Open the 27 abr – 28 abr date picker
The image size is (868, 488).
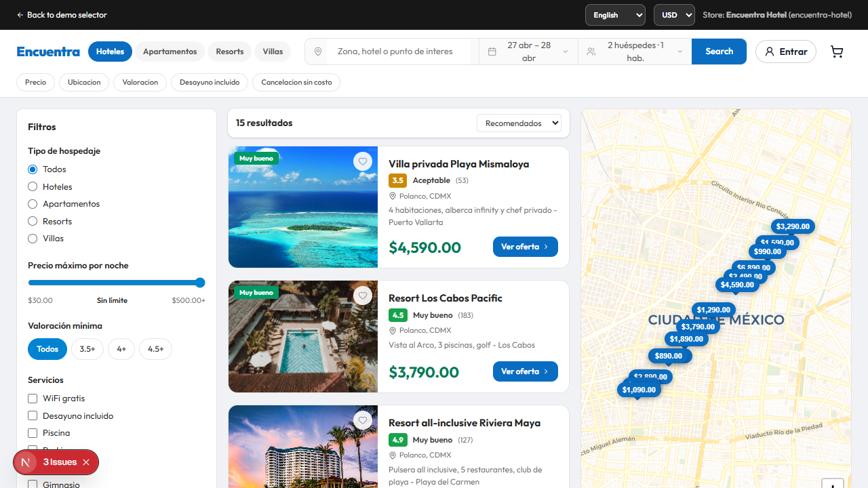529,52
